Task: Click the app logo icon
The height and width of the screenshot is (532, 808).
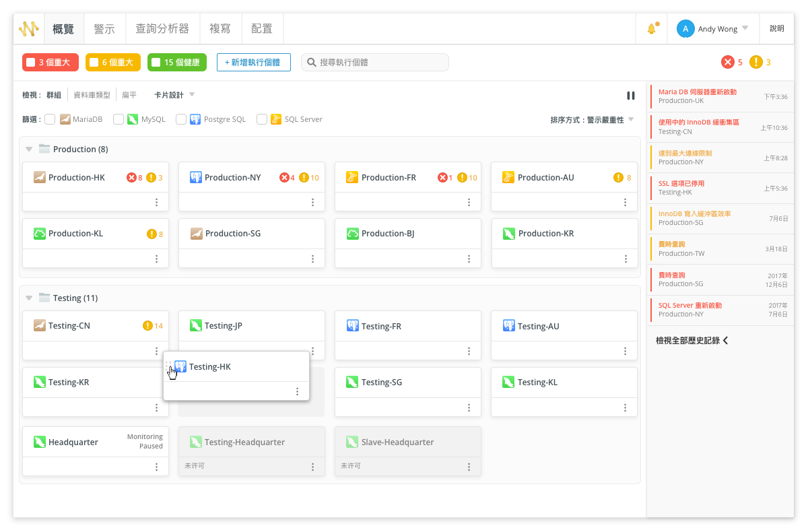Action: tap(29, 29)
